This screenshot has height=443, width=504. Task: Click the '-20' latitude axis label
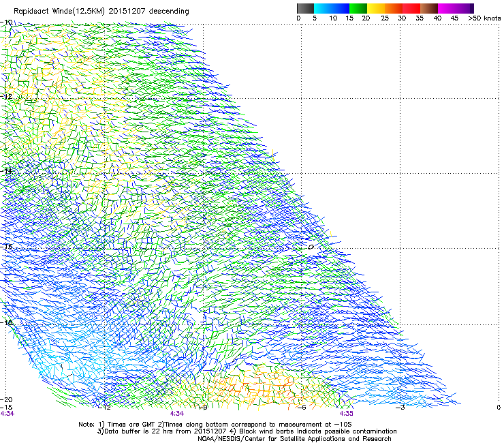(x=6, y=399)
